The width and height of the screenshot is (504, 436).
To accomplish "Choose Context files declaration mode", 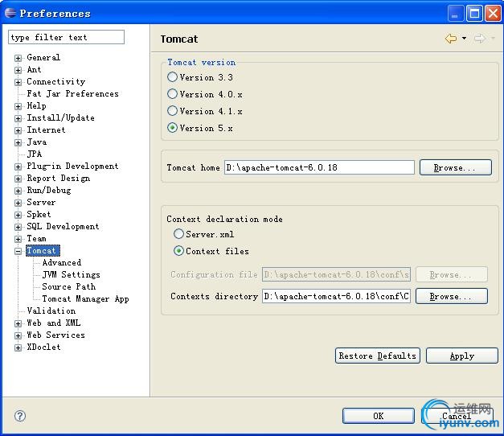I will coord(178,251).
